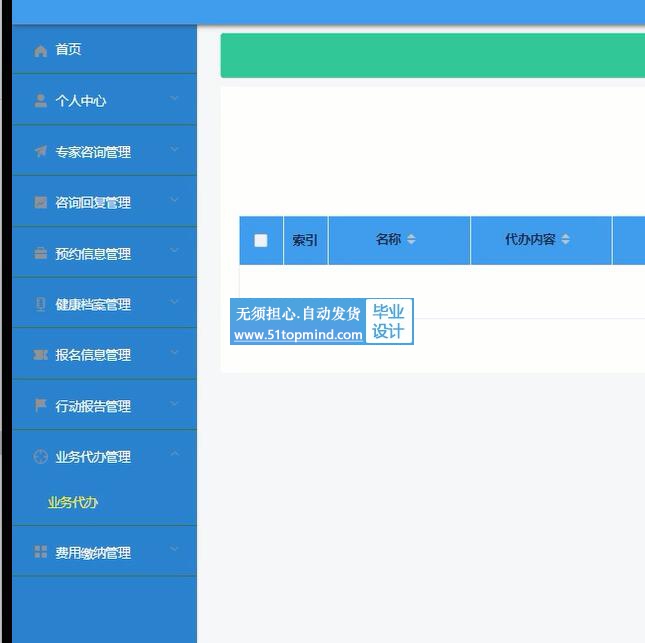Click the paper plane icon beside 专家咨询管理
645x643 pixels.
click(40, 151)
